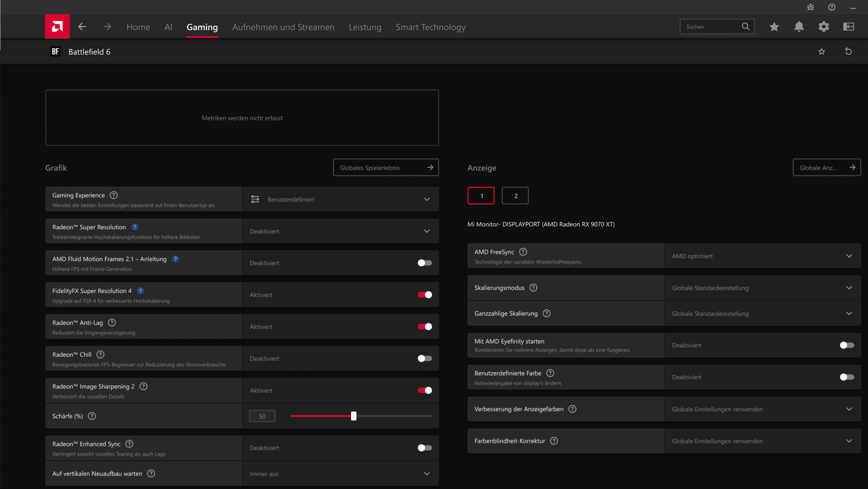Click help icon next to Radeon Chill

pos(101,354)
